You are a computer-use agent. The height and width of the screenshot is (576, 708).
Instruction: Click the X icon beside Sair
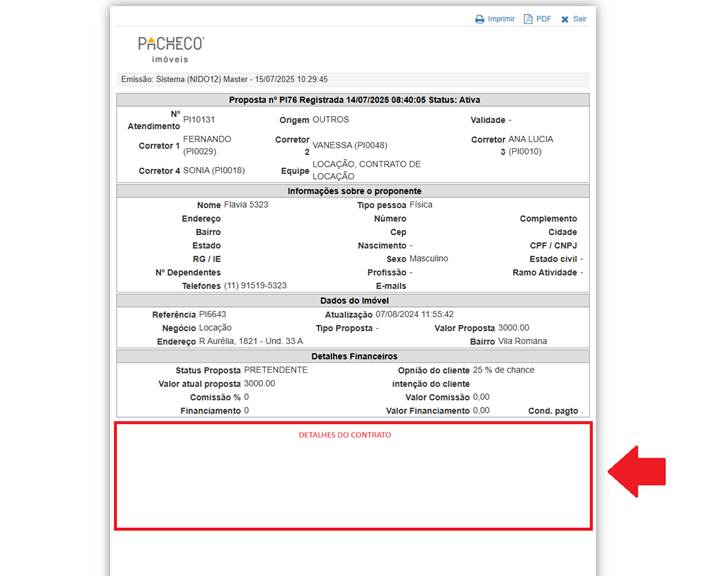pyautogui.click(x=565, y=19)
